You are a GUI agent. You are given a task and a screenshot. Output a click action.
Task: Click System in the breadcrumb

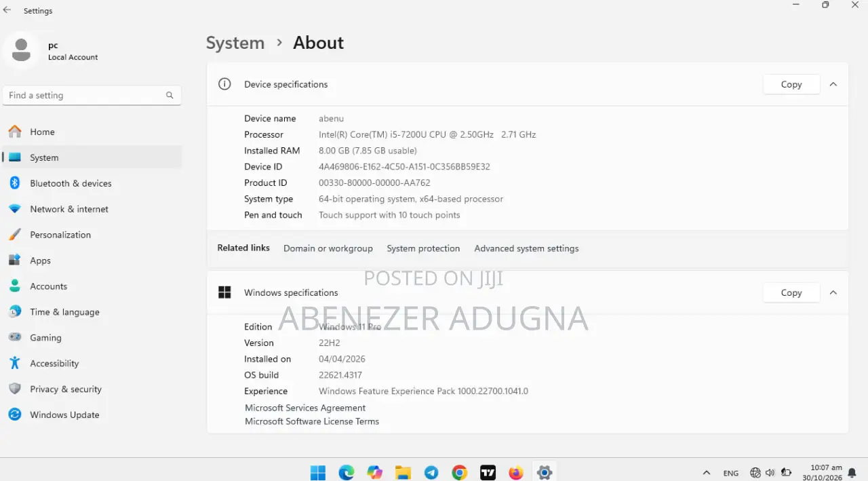[x=235, y=43]
